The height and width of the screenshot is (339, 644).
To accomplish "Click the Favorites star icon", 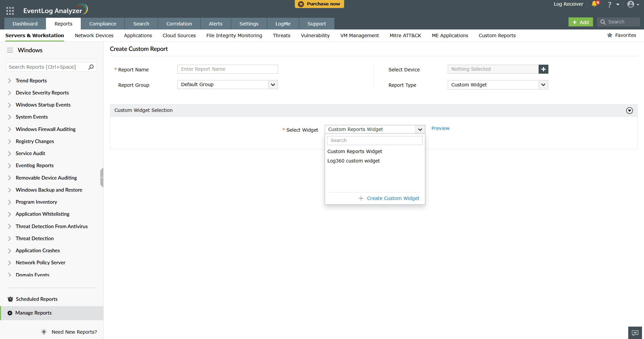I will [610, 35].
